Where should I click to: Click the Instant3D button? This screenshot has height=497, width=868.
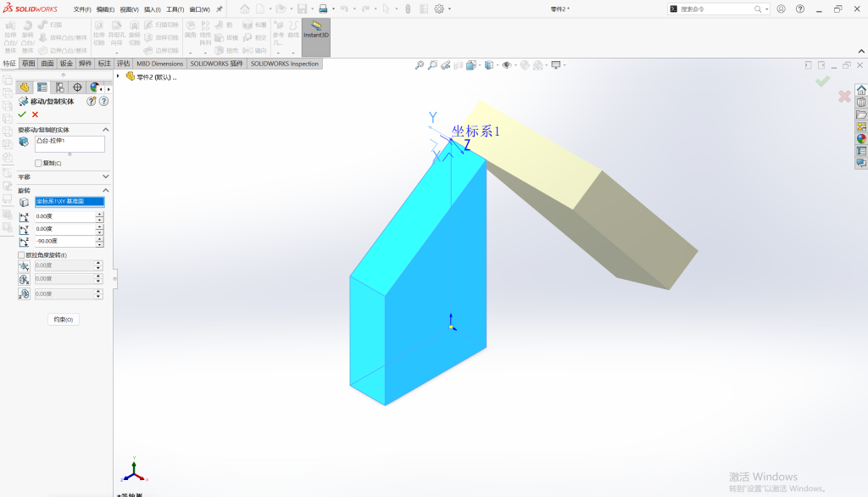[316, 37]
